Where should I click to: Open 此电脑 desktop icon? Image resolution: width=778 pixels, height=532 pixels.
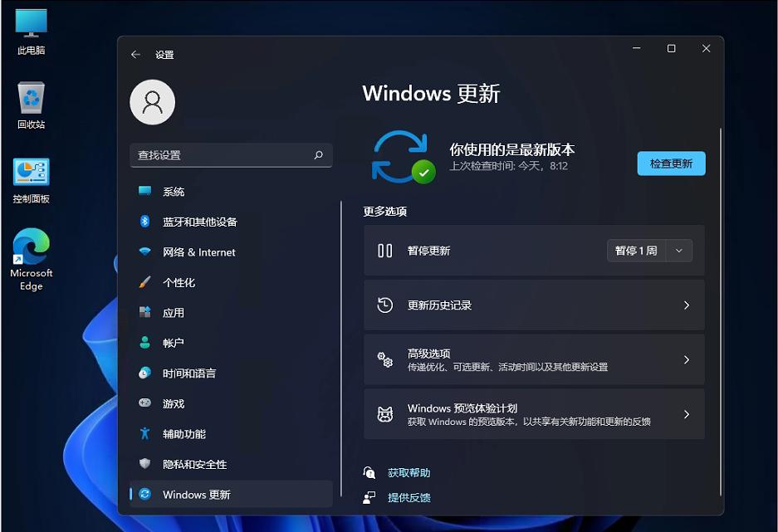pyautogui.click(x=31, y=31)
